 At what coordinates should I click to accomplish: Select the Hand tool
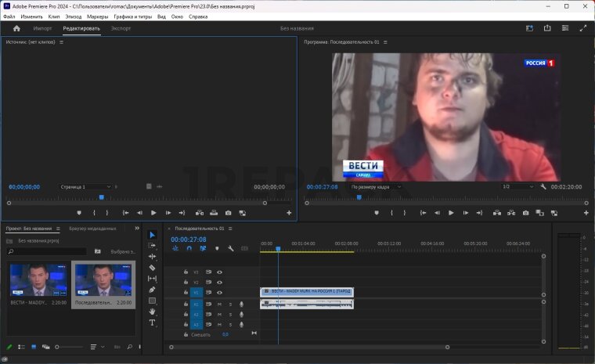pyautogui.click(x=152, y=312)
